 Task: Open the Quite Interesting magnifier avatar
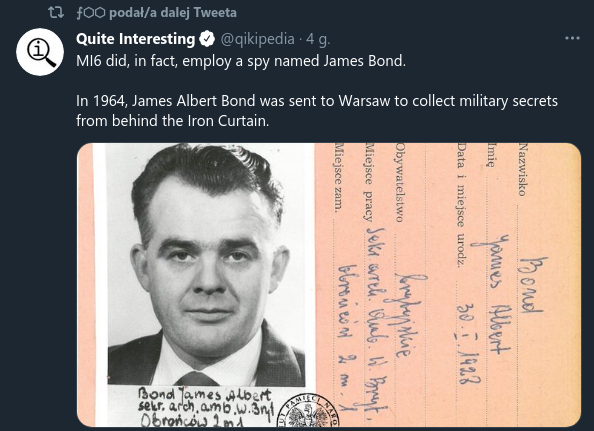tap(40, 52)
